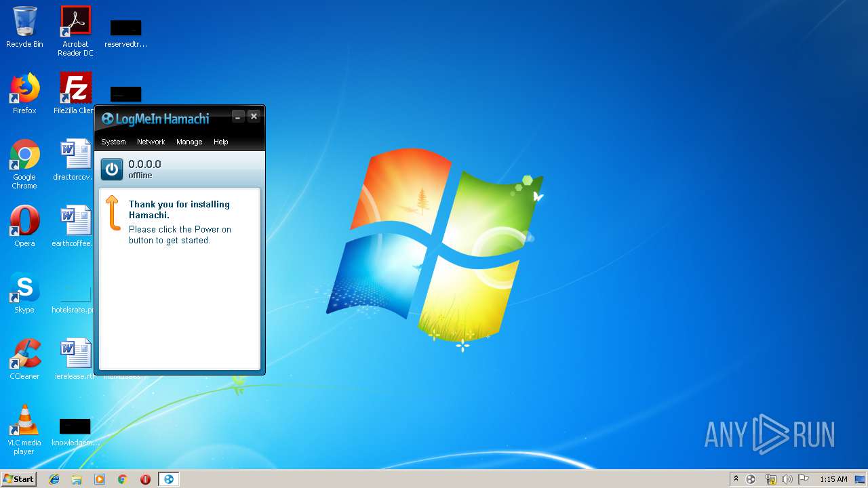Open the System menu in Hamachi

113,142
